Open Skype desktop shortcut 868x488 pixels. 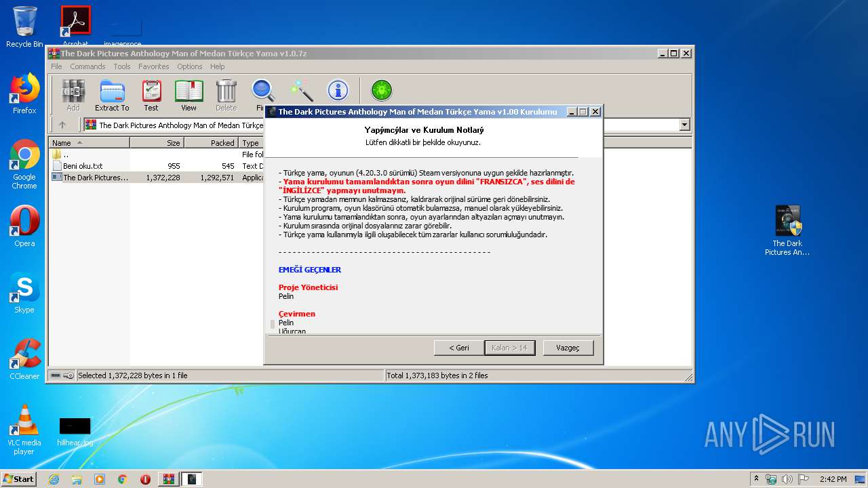pos(24,293)
